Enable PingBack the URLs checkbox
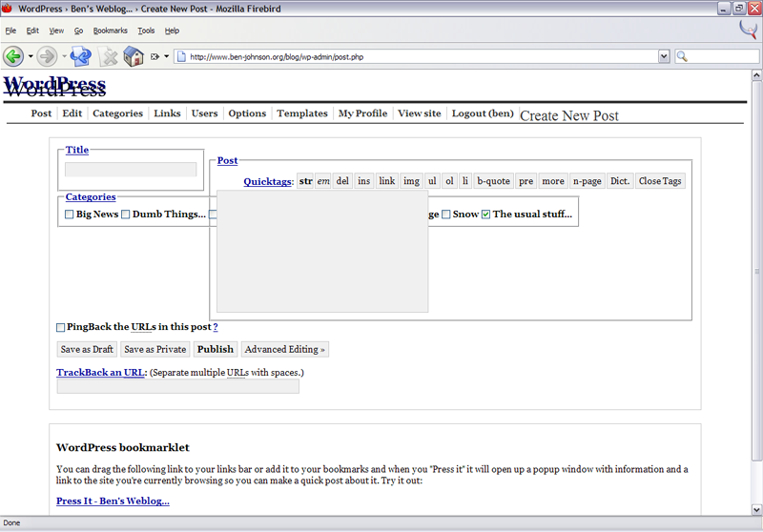Screen dimensions: 763x532 point(60,327)
